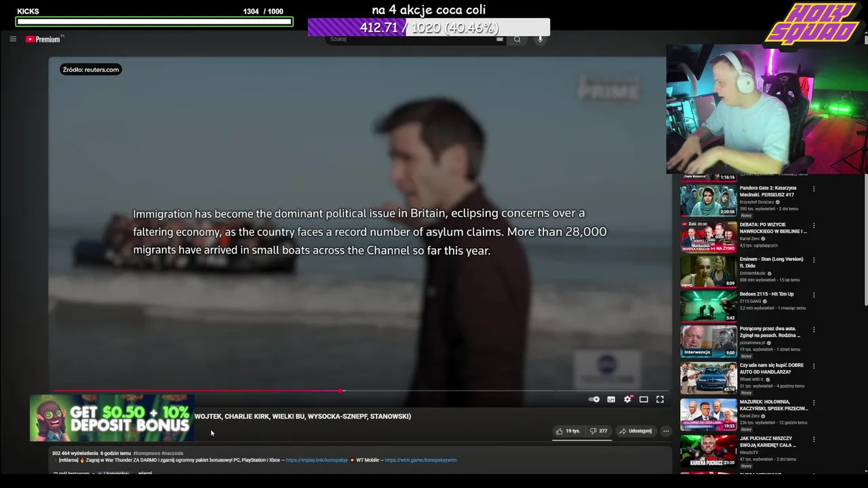Open options menu for DOBRE AUTO video
The width and height of the screenshot is (868, 488).
(x=814, y=367)
